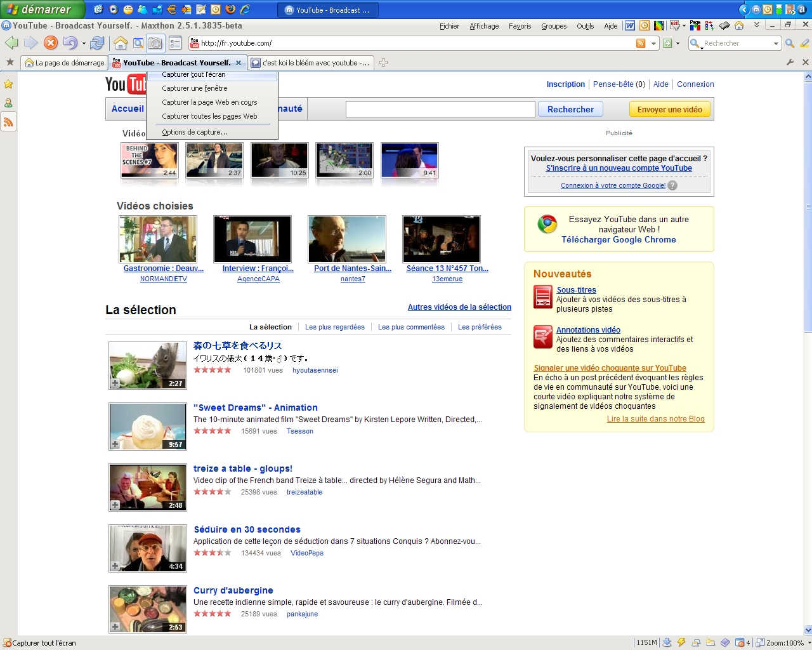Click Télécharger Google Chrome link

coord(619,239)
